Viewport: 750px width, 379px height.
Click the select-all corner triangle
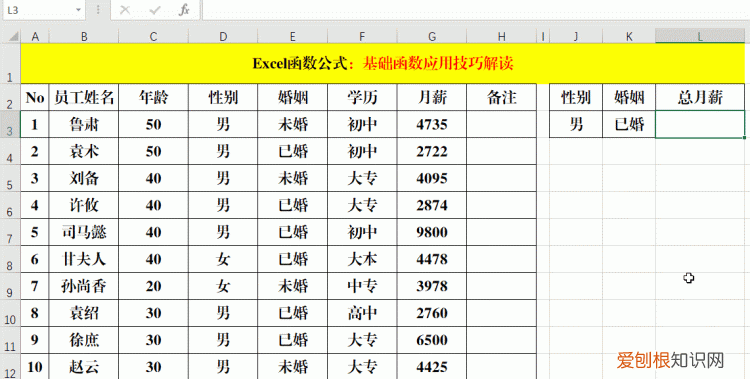coord(14,36)
